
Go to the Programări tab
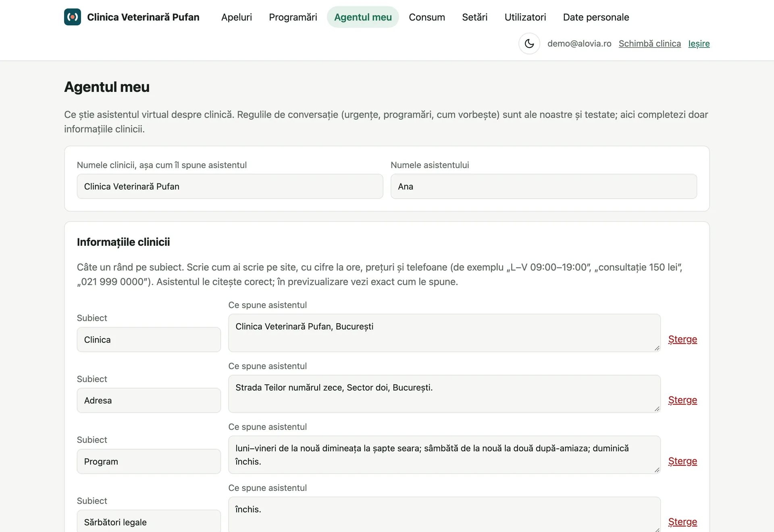293,17
